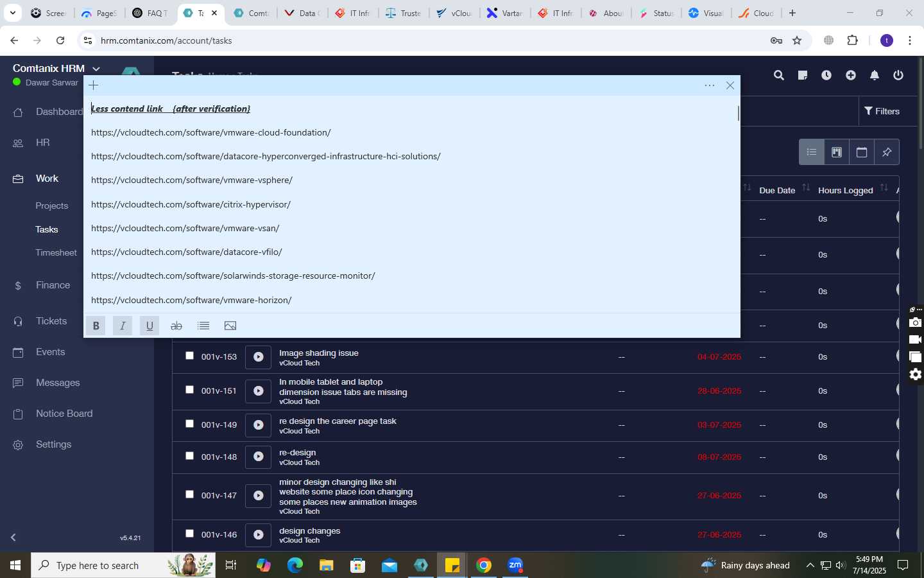Screen dimensions: 924x578
Task: Open Settings in sidebar
Action: tap(53, 444)
